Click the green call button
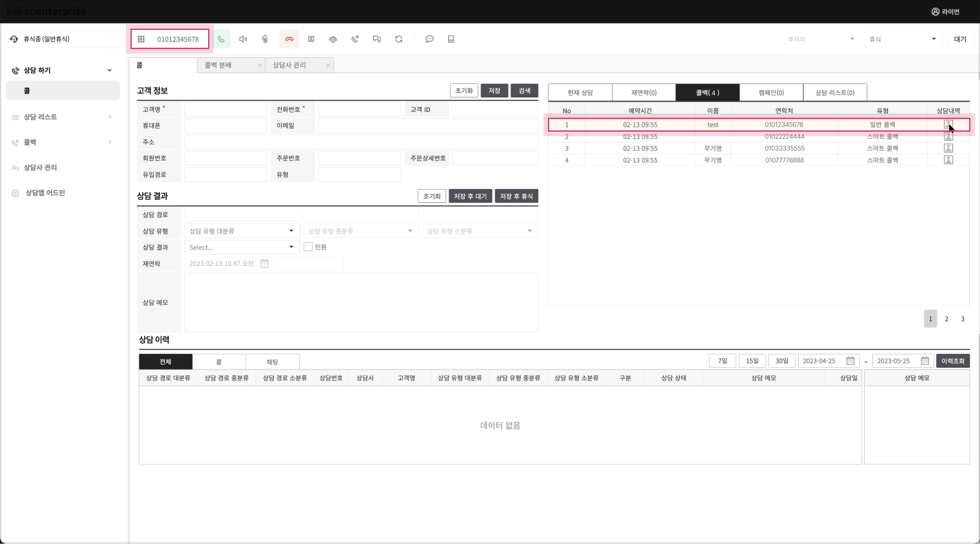The width and height of the screenshot is (980, 544). pos(221,39)
